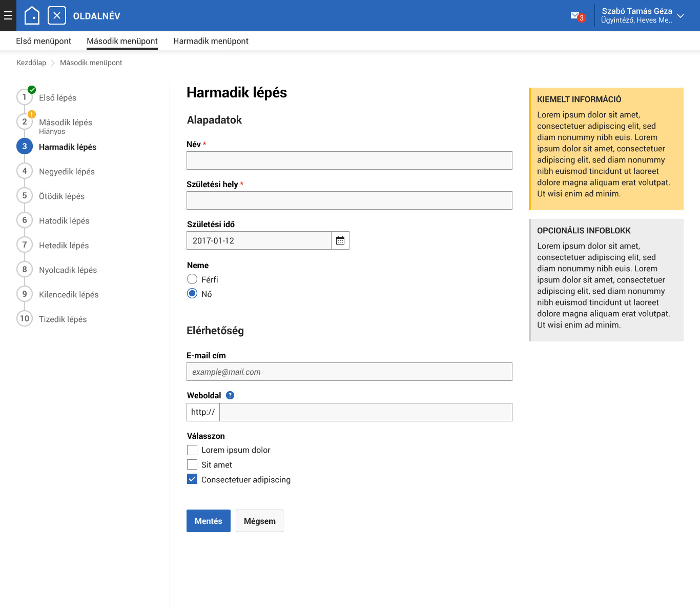Image resolution: width=700 pixels, height=609 pixels.
Task: Click the http:// prefix label
Action: coord(203,412)
